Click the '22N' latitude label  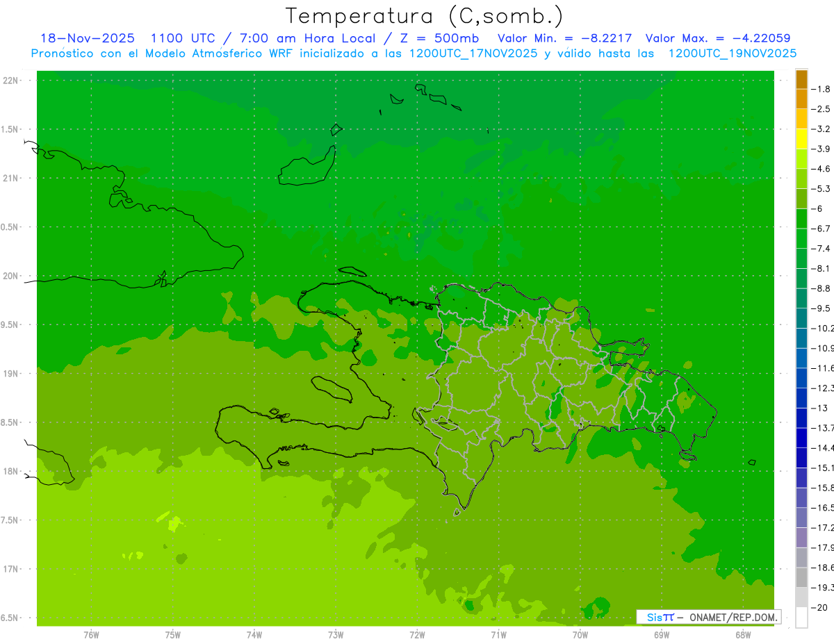tap(10, 81)
